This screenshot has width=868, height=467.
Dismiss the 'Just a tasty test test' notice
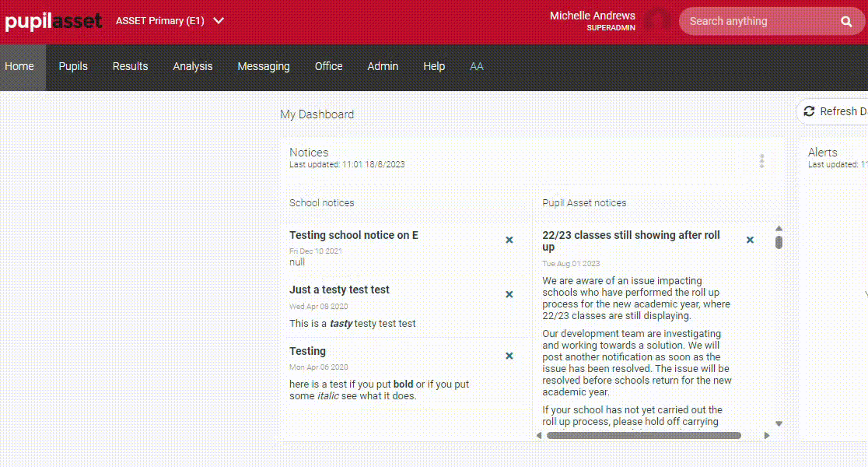[509, 294]
